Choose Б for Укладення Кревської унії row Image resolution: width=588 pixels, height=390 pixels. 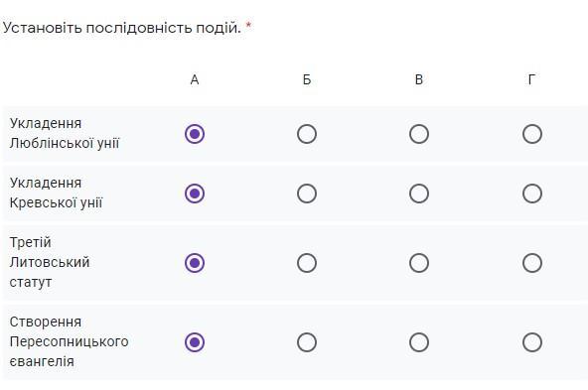(307, 194)
